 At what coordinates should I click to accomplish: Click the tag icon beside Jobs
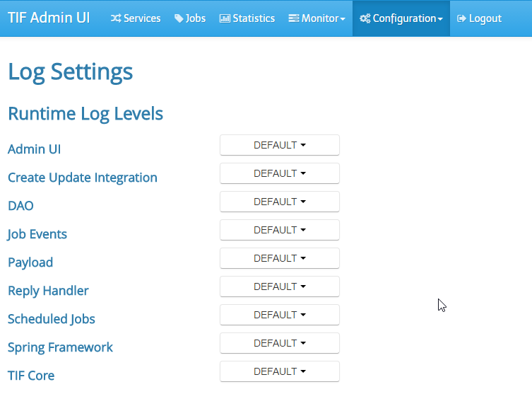coord(179,18)
